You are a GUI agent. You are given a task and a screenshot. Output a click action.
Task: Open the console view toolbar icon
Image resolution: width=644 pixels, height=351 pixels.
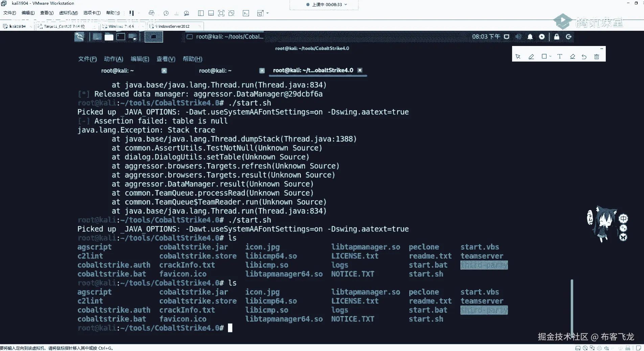[246, 13]
